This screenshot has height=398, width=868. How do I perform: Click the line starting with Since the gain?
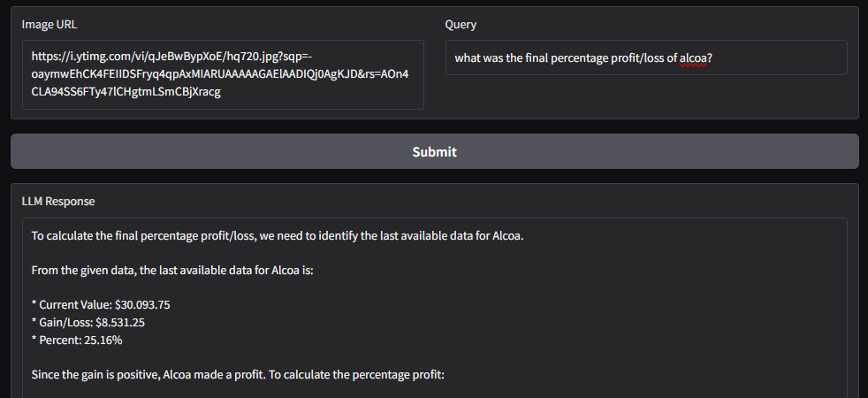238,375
